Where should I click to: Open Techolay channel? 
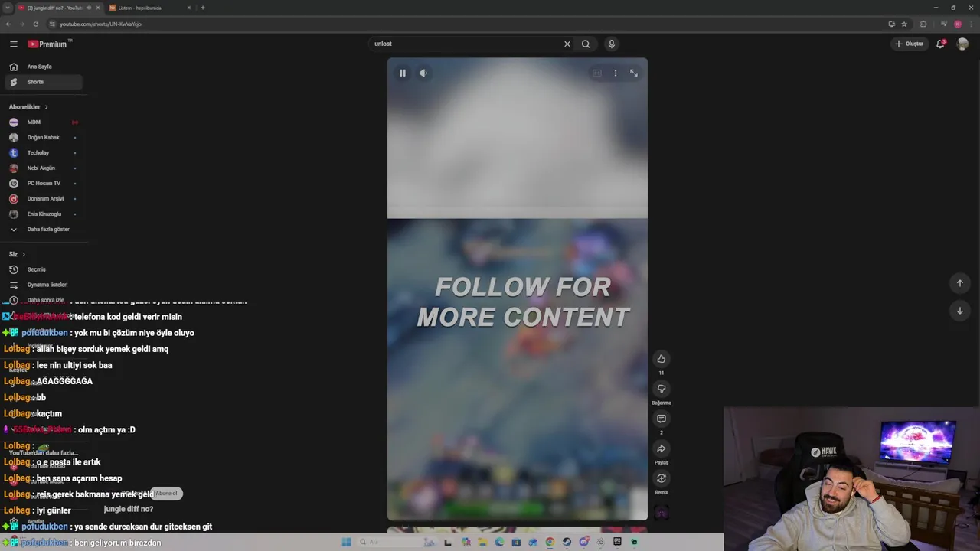coord(44,153)
